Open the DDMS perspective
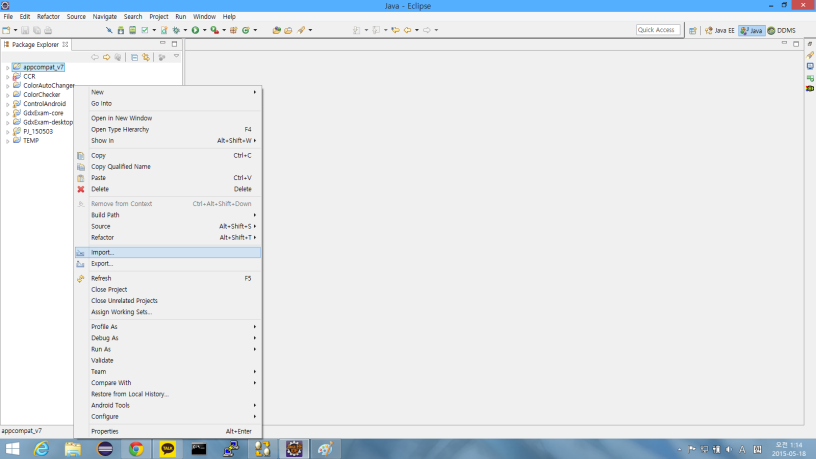Screen dimensions: 816x459 coord(782,31)
